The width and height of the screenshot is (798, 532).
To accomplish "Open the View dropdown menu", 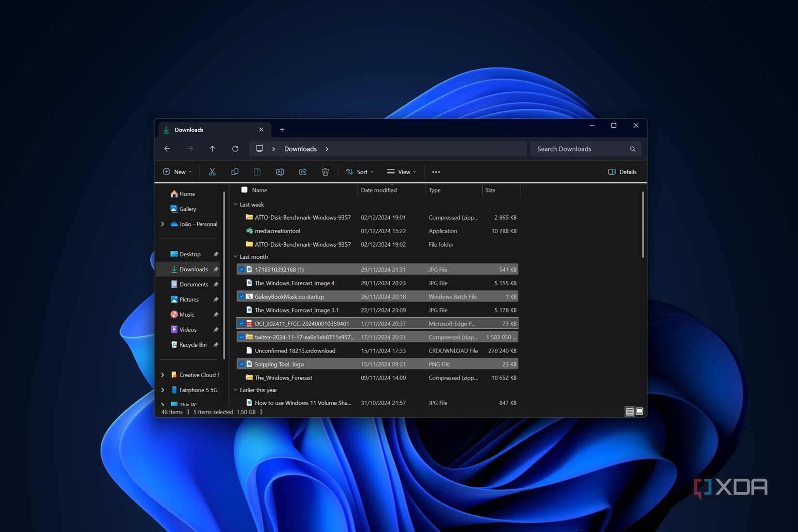I will click(401, 172).
